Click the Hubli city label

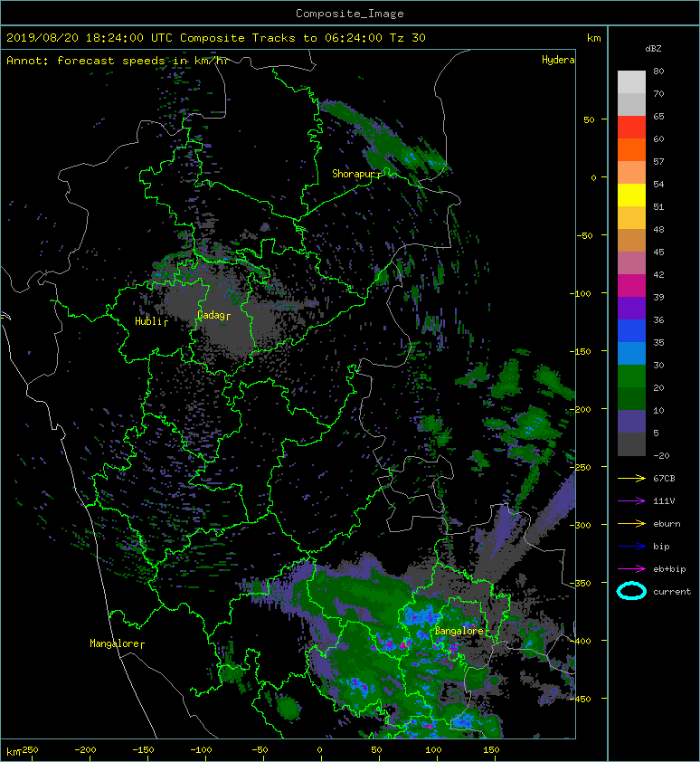point(148,321)
